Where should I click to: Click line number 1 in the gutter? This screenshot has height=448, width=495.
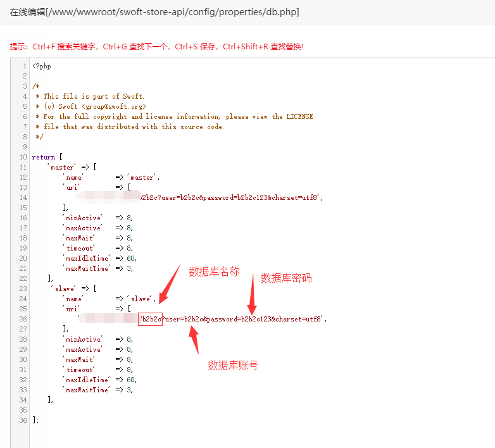point(24,66)
